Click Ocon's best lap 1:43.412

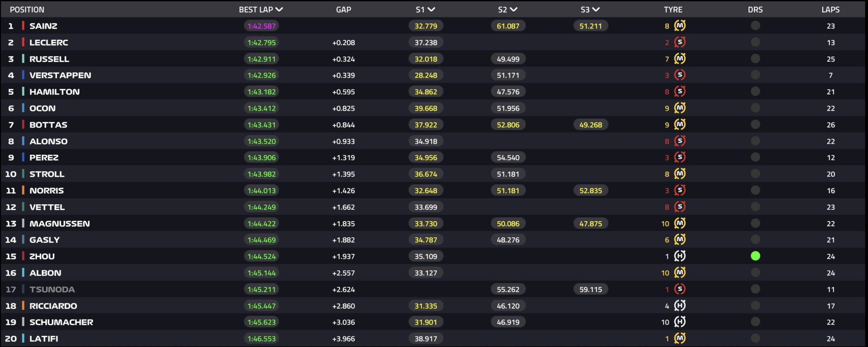point(262,108)
